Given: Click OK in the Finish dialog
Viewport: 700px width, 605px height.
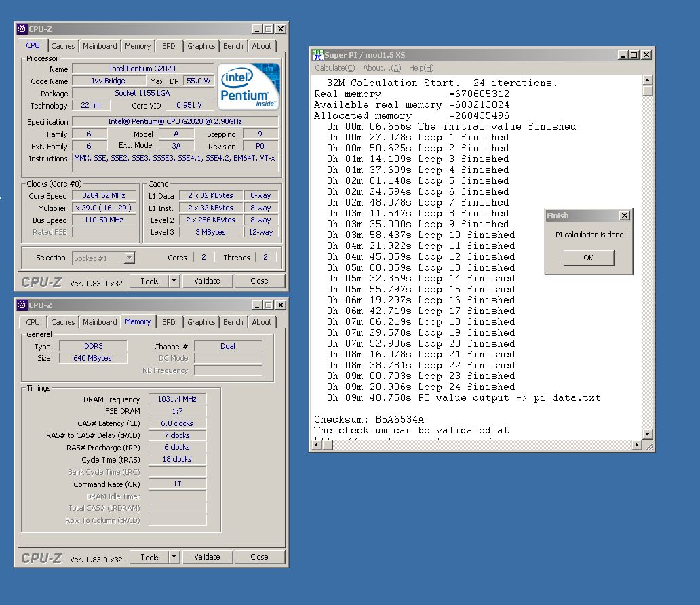Looking at the screenshot, I should [x=588, y=258].
